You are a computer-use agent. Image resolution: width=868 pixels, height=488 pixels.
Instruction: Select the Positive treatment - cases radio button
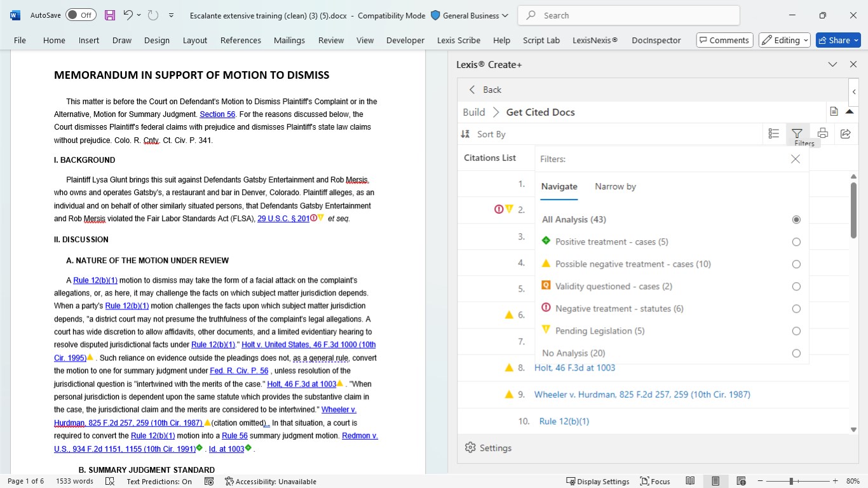(x=796, y=242)
